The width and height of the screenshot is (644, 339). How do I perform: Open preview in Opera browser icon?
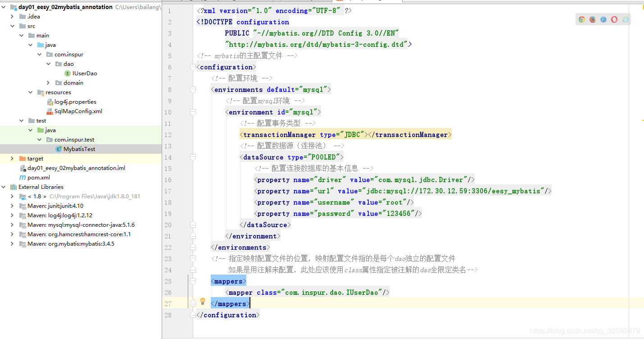pyautogui.click(x=614, y=19)
